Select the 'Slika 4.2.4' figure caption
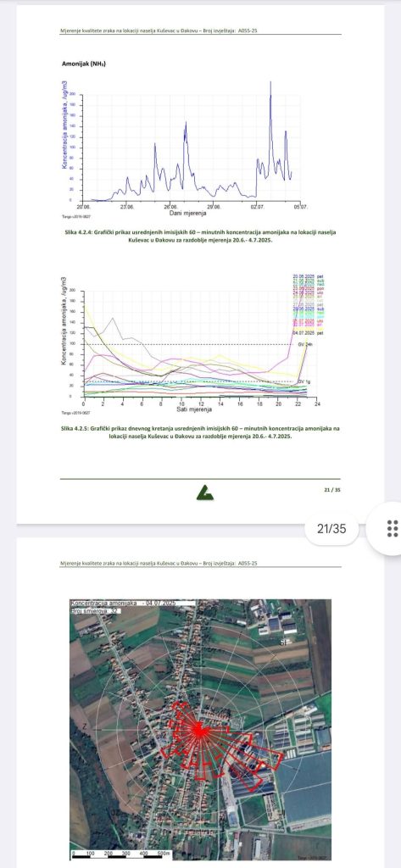The image size is (401, 868). pyautogui.click(x=200, y=236)
